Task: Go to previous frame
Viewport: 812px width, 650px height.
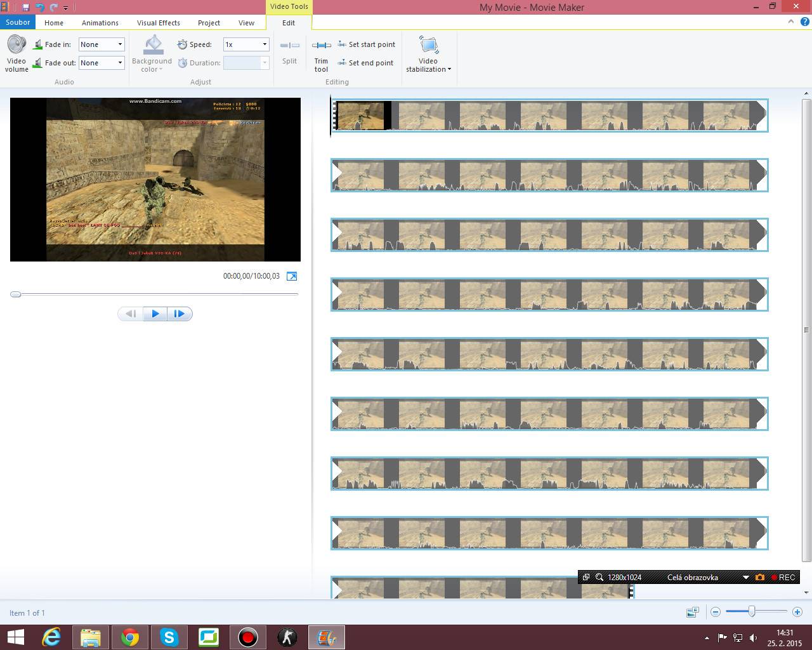Action: click(x=131, y=314)
